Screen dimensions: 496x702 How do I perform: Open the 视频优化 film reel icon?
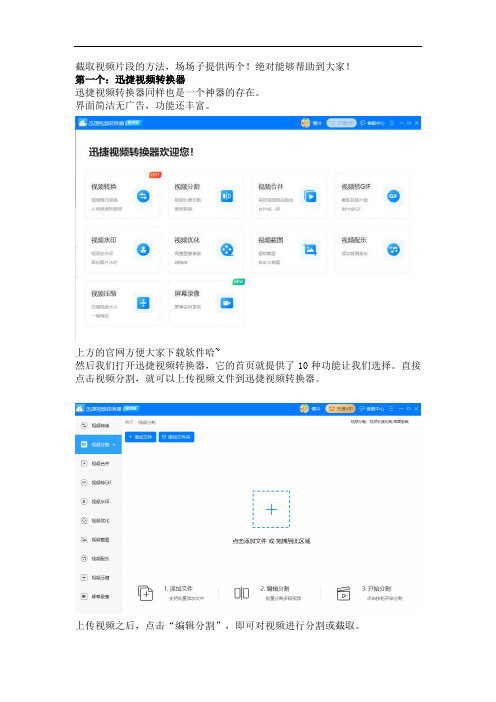tap(227, 249)
